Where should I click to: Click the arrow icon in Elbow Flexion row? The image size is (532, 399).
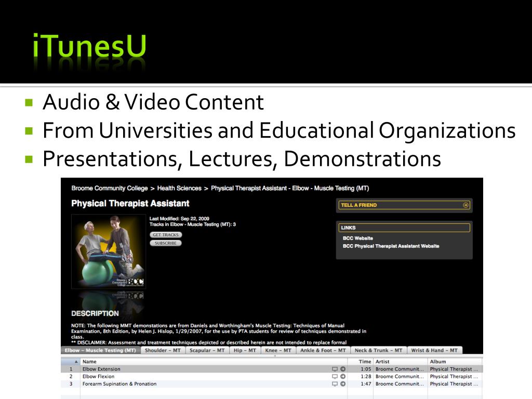[x=343, y=376]
